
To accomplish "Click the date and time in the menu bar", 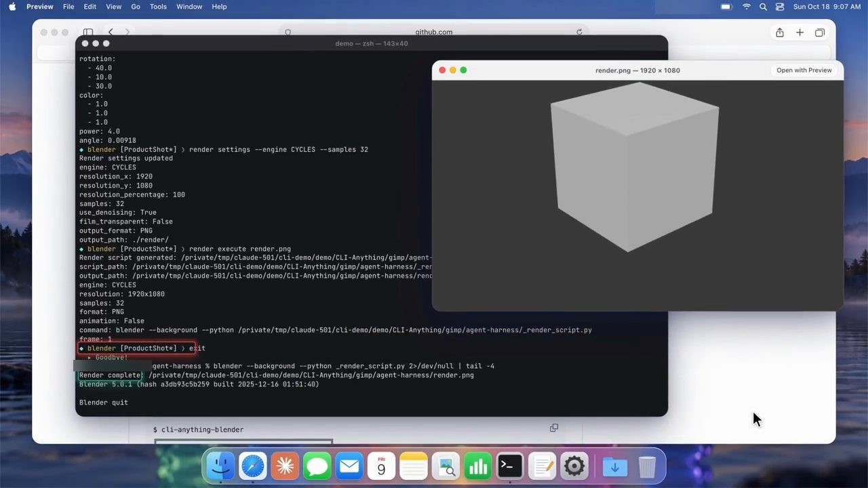I will click(x=827, y=7).
